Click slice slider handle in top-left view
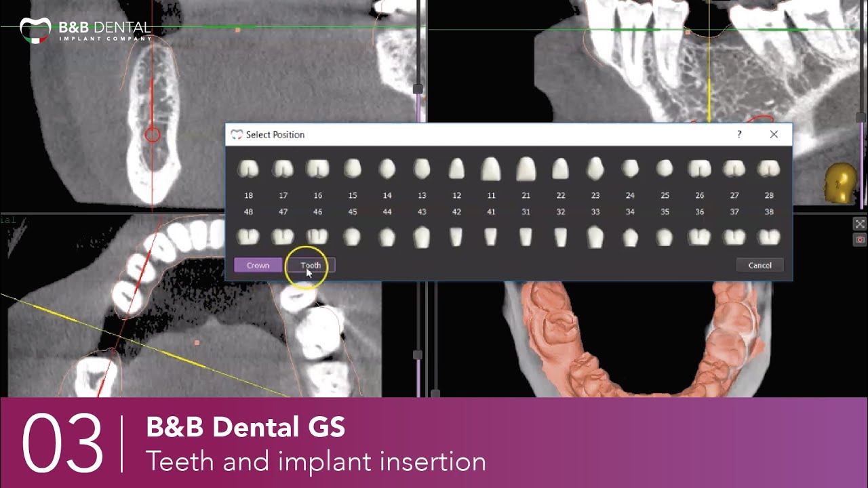The height and width of the screenshot is (488, 868). pos(418,89)
